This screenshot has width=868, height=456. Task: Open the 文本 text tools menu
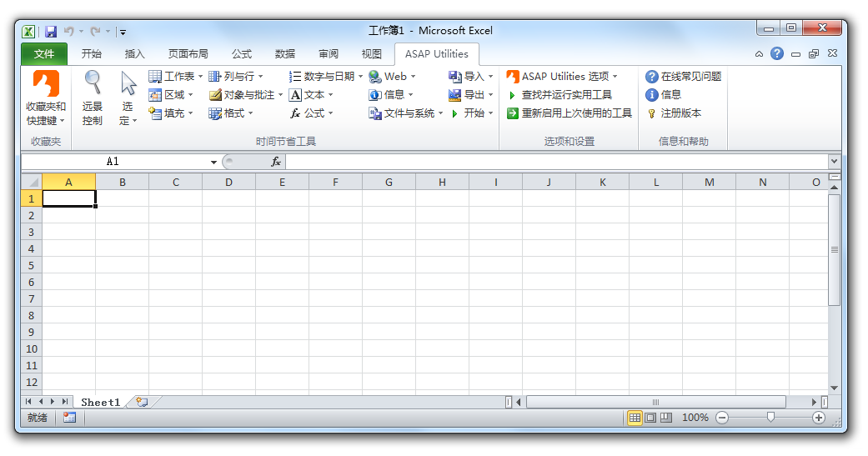pyautogui.click(x=311, y=95)
